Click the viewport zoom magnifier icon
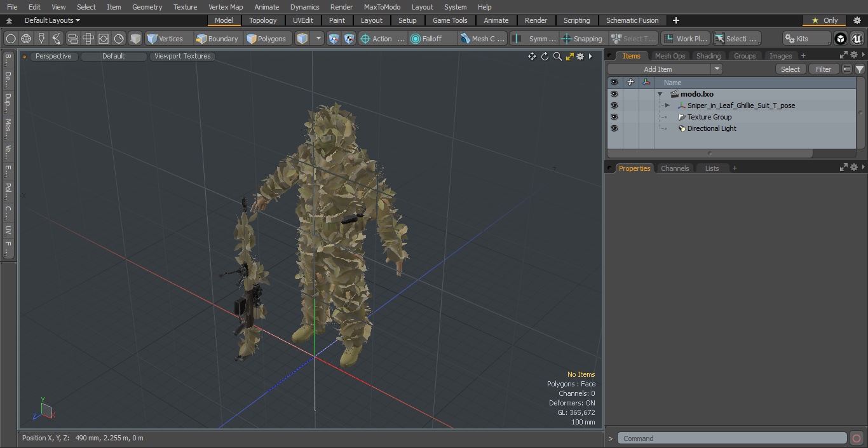 [x=557, y=57]
